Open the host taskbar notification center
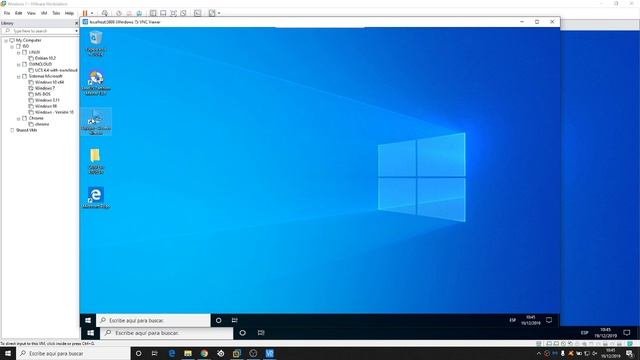 coord(630,353)
